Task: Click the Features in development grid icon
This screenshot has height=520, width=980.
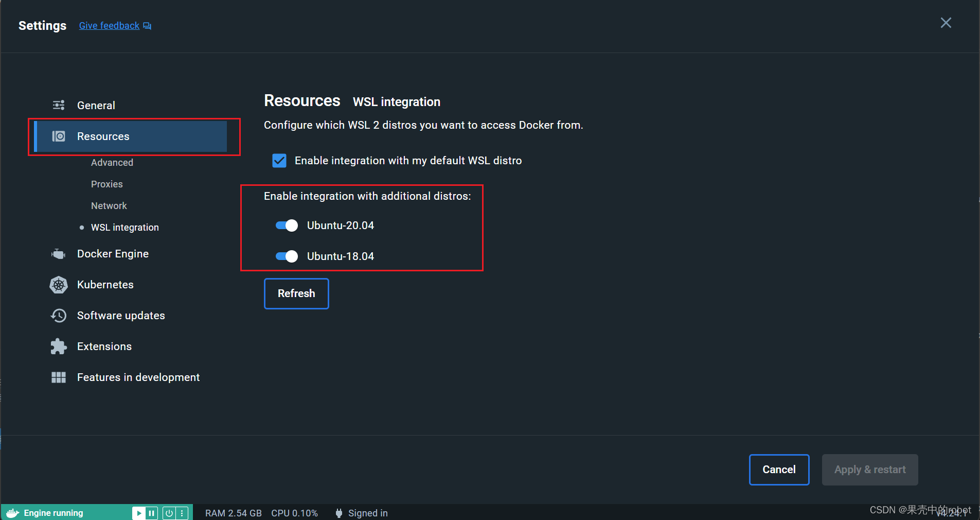Action: [59, 377]
